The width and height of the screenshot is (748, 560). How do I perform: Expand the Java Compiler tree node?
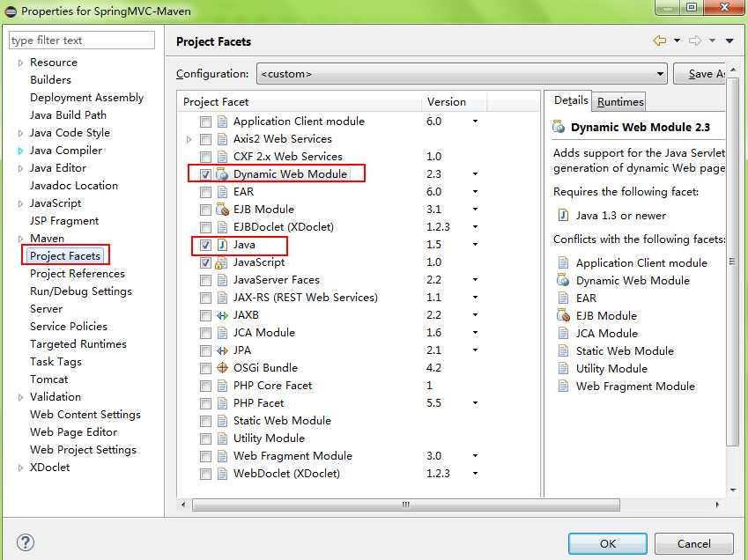(x=20, y=151)
